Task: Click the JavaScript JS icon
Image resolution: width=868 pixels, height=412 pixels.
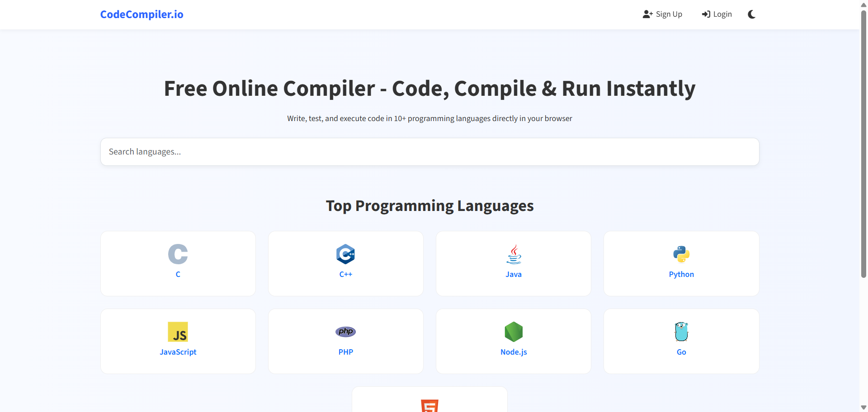Action: pos(178,332)
